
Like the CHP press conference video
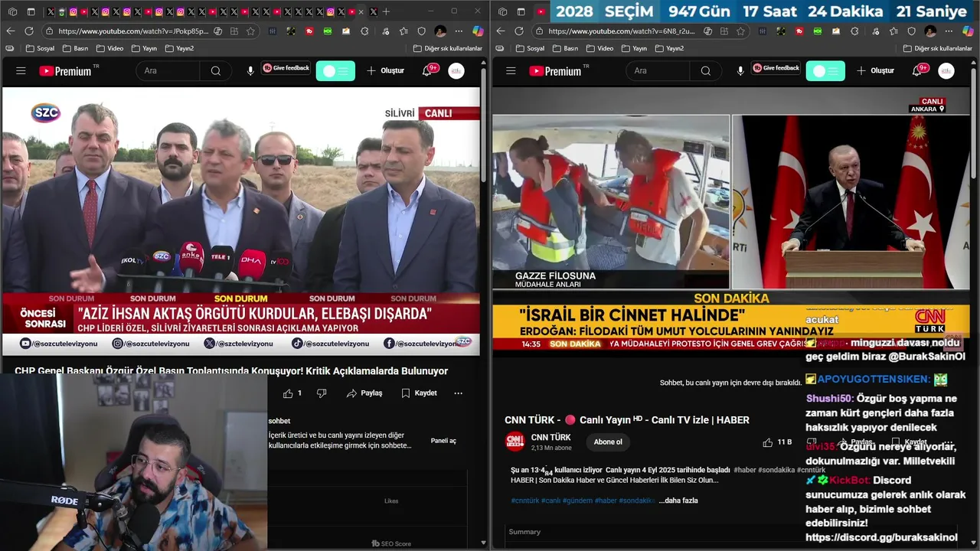pyautogui.click(x=292, y=393)
